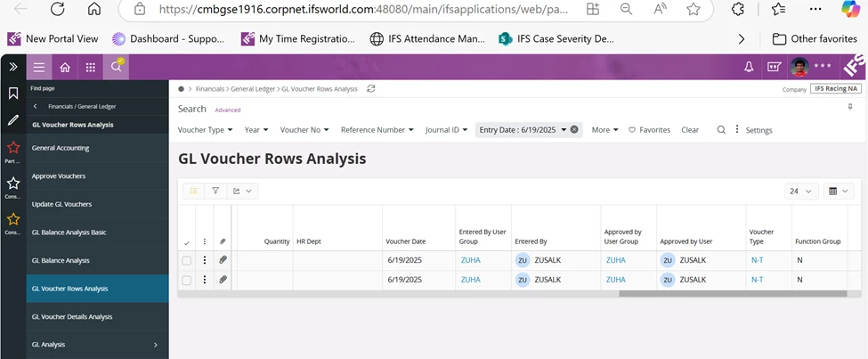Open search options vertical ellipsis
Screen dimensions: 868x359
pyautogui.click(x=737, y=129)
